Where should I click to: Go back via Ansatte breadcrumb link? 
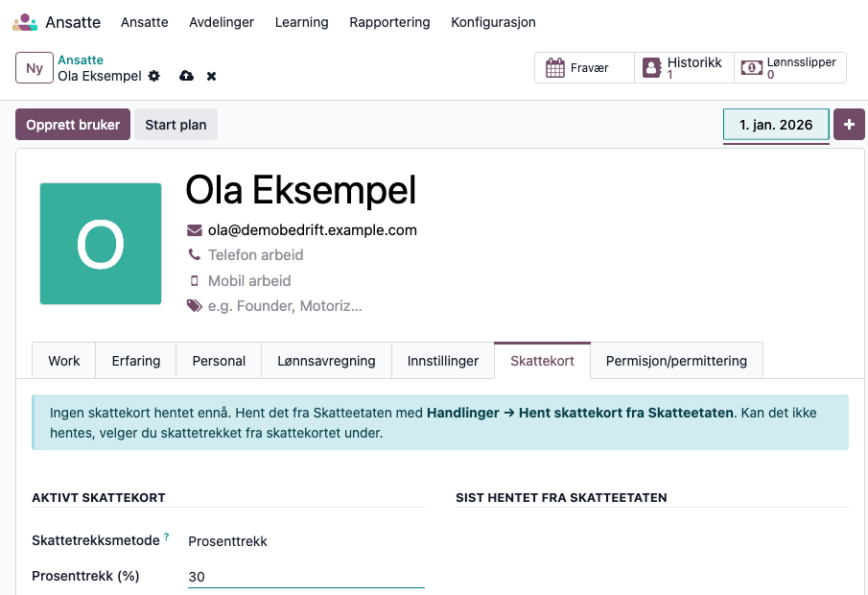click(81, 59)
